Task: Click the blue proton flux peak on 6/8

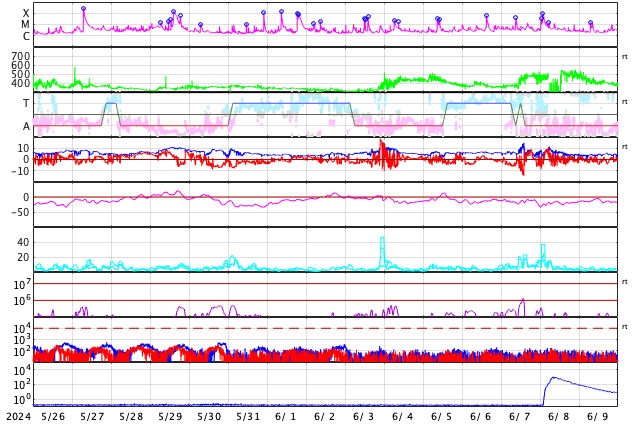Action: pyautogui.click(x=553, y=378)
